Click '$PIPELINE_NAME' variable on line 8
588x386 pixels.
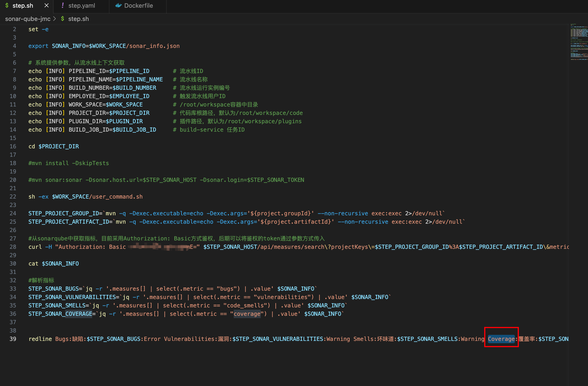coord(139,80)
